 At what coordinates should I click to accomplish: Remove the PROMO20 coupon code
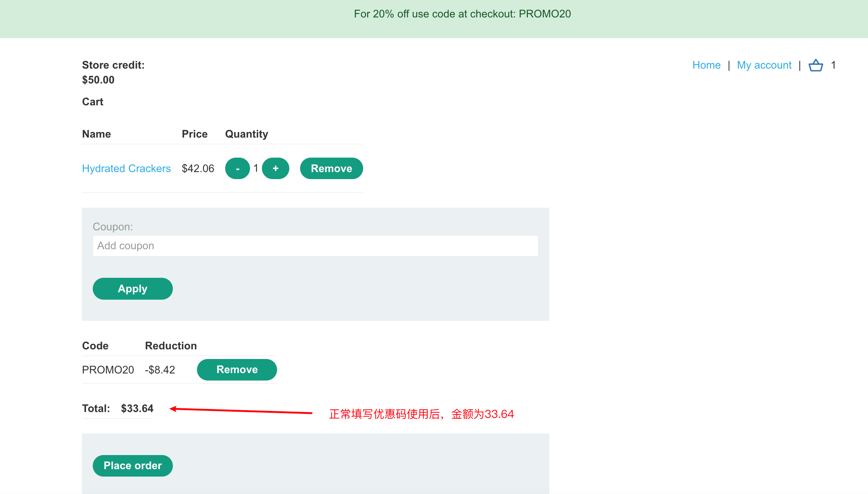(237, 369)
